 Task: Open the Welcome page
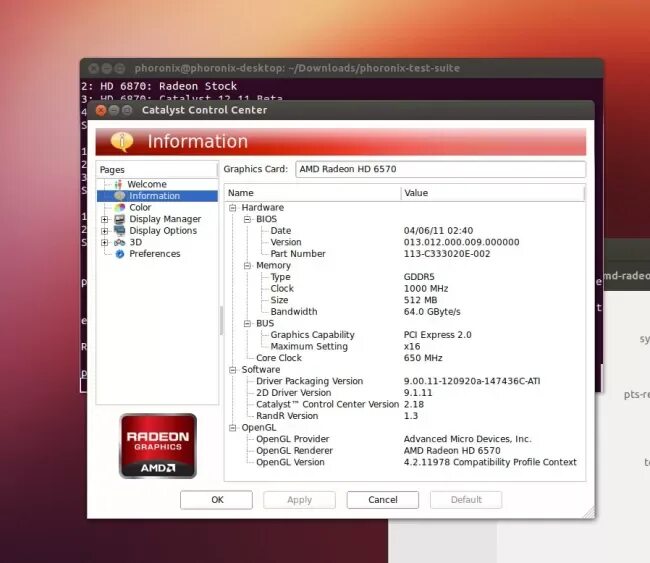pyautogui.click(x=147, y=184)
